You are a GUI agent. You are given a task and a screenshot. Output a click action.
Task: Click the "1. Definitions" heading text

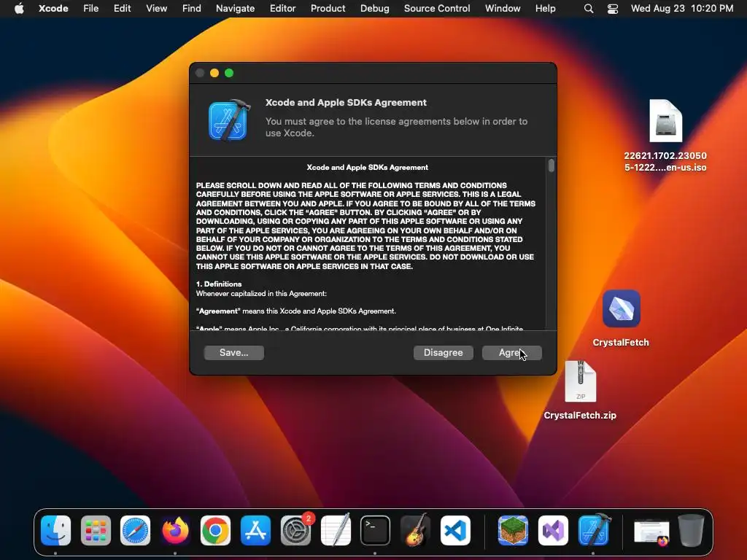(x=219, y=284)
